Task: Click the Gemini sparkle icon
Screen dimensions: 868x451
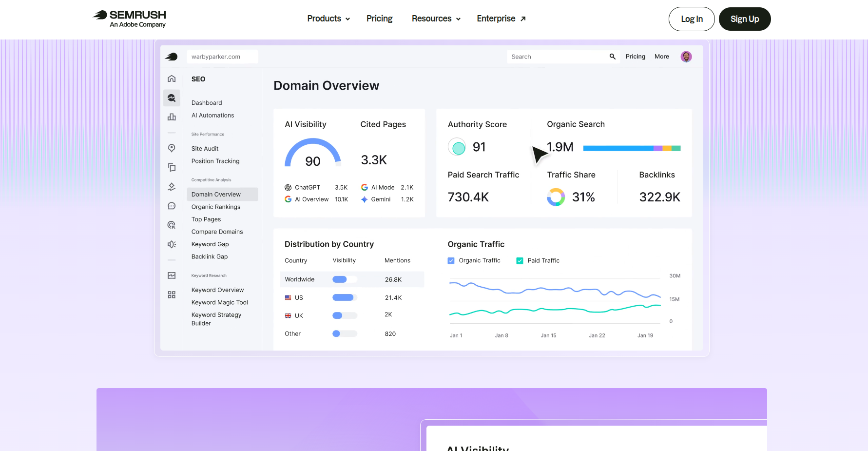Action: [x=364, y=199]
